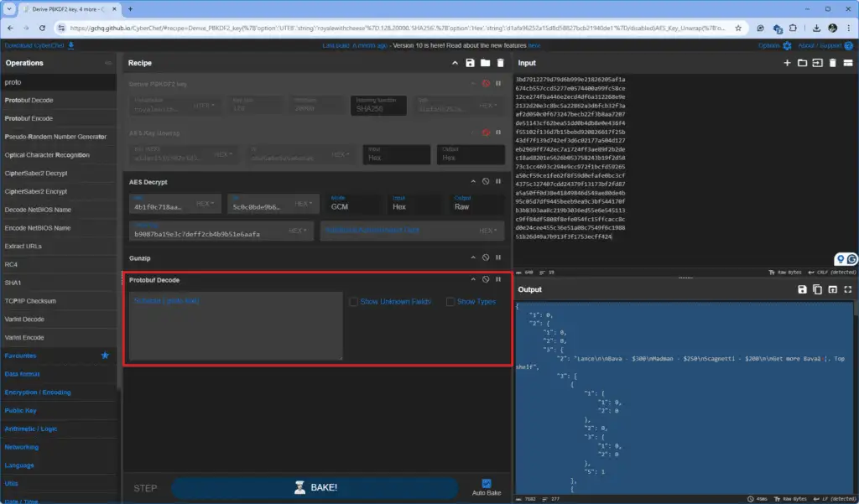Enable the disabled AES Key Unwrap operation

pyautogui.click(x=486, y=132)
